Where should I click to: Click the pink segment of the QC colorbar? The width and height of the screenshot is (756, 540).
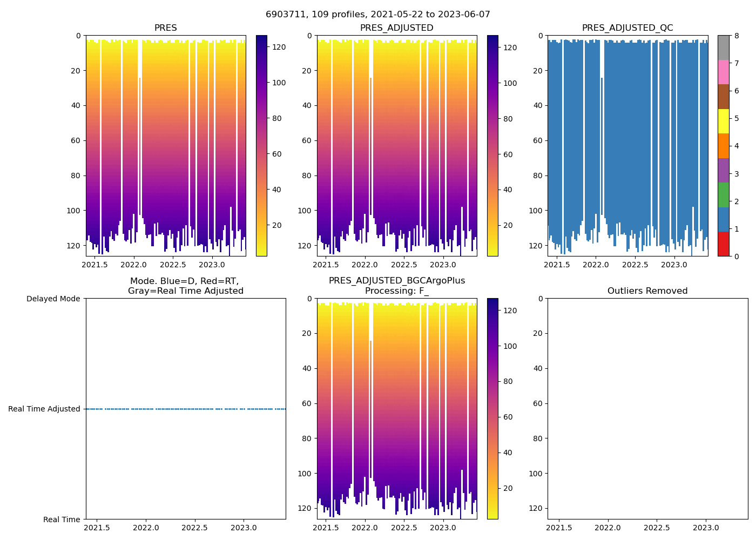(723, 72)
